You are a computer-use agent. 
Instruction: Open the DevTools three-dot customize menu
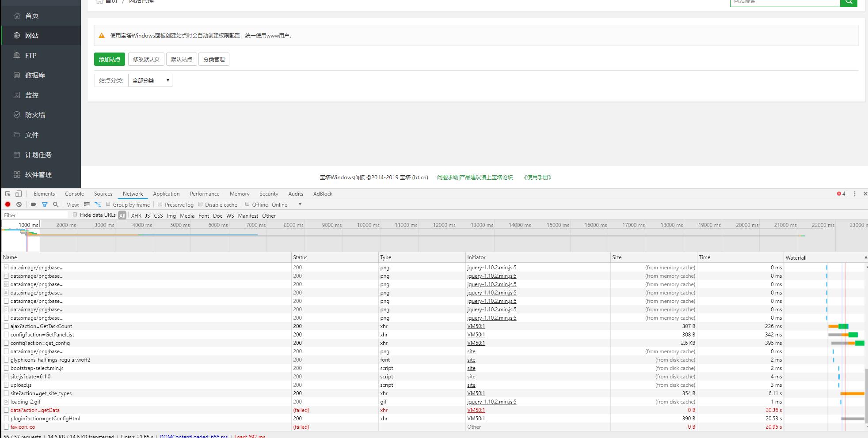coord(855,194)
